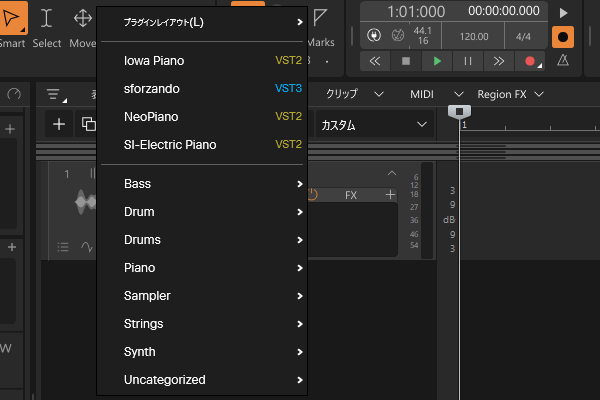600x400 pixels.
Task: Select Iowa Piano from plugin menu
Action: coord(154,60)
